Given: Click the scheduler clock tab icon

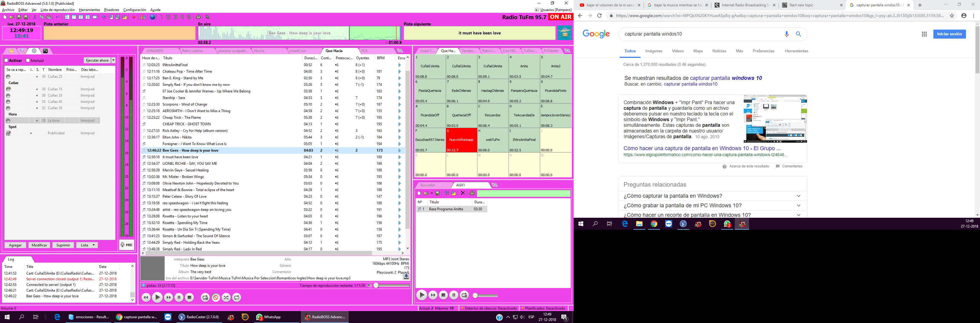Looking at the screenshot, I should [x=34, y=51].
